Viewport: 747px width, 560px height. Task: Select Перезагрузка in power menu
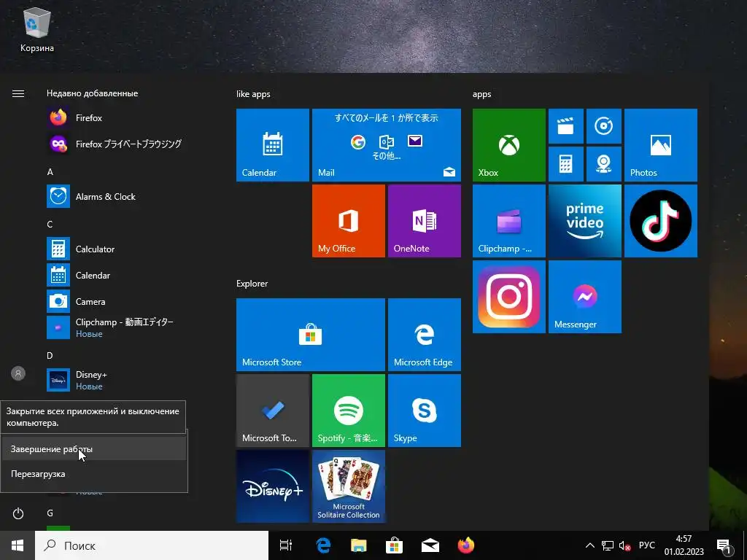(x=94, y=474)
